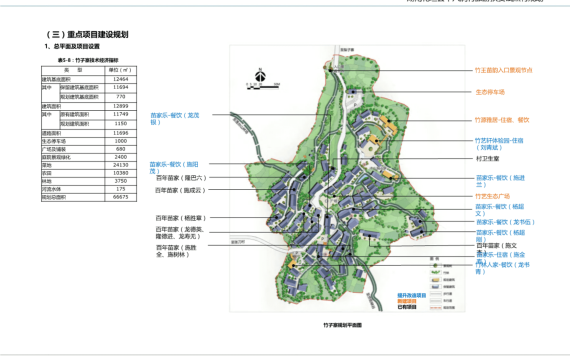Click the table cell with value 12464

coord(121,79)
